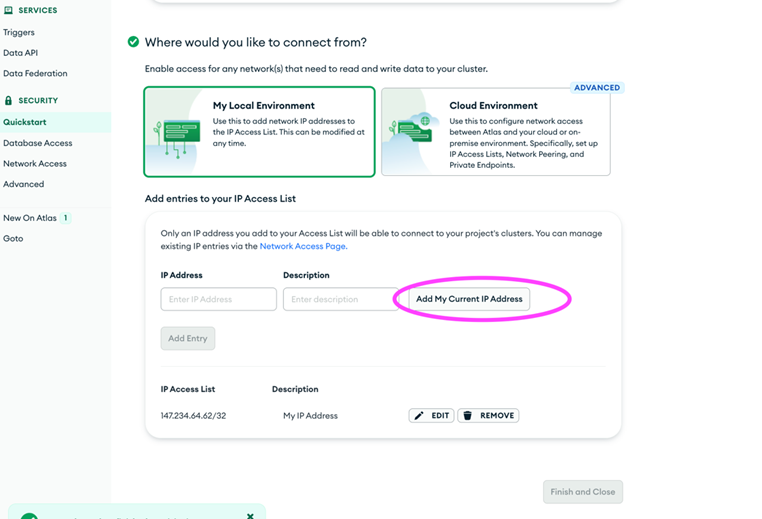Click the green checkmark beside the heading
The width and height of the screenshot is (762, 519).
(x=133, y=42)
